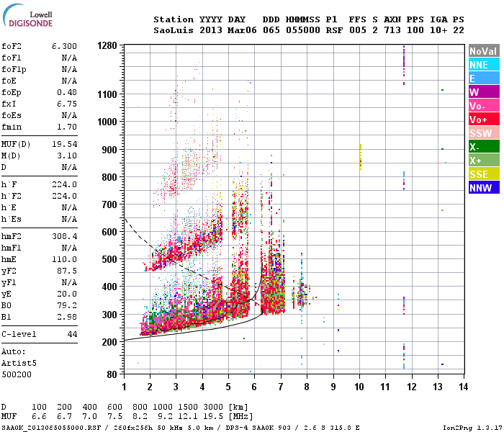The width and height of the screenshot is (504, 432).
Task: Click the B1 value 2.98
Action: [67, 317]
